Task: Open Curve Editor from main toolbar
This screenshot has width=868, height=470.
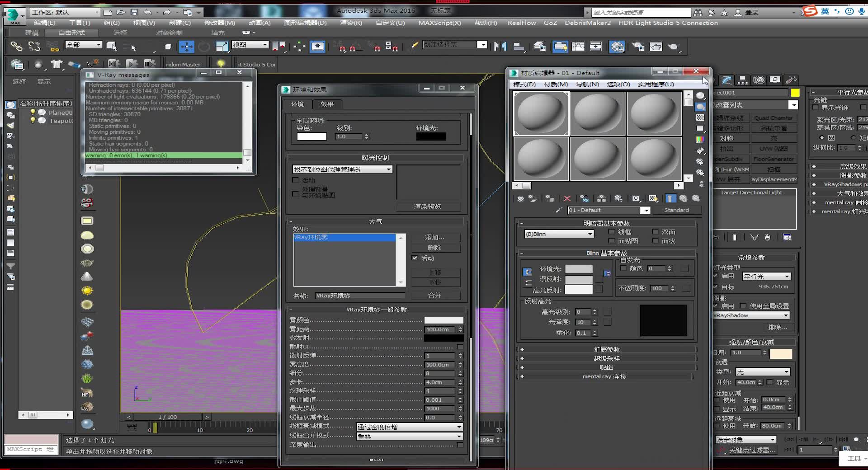Action: (578, 46)
